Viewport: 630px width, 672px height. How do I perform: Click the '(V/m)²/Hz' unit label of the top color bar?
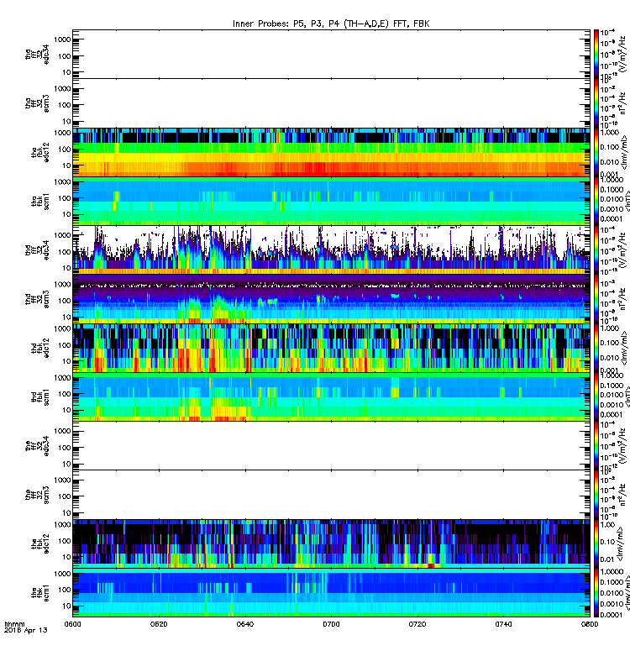623,54
